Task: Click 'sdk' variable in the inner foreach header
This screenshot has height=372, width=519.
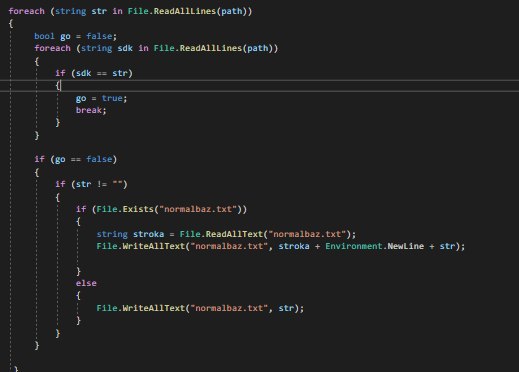Action: (125, 48)
